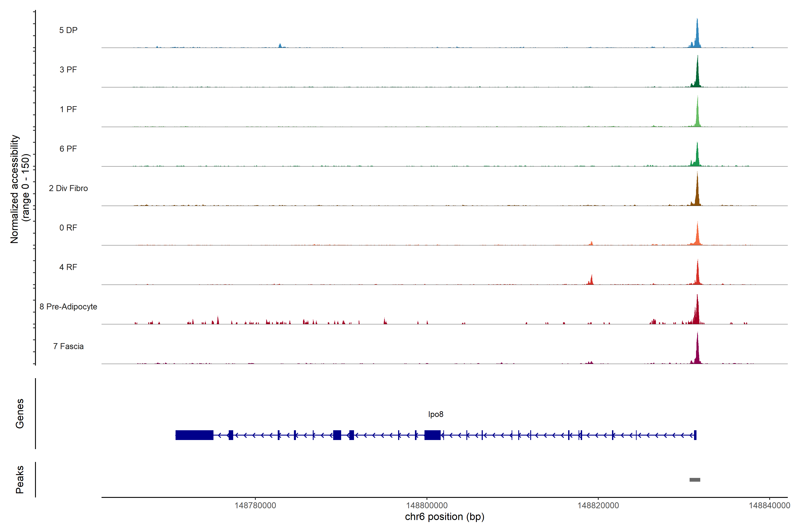
Task: Click the 5 DP track label
Action: (x=68, y=30)
